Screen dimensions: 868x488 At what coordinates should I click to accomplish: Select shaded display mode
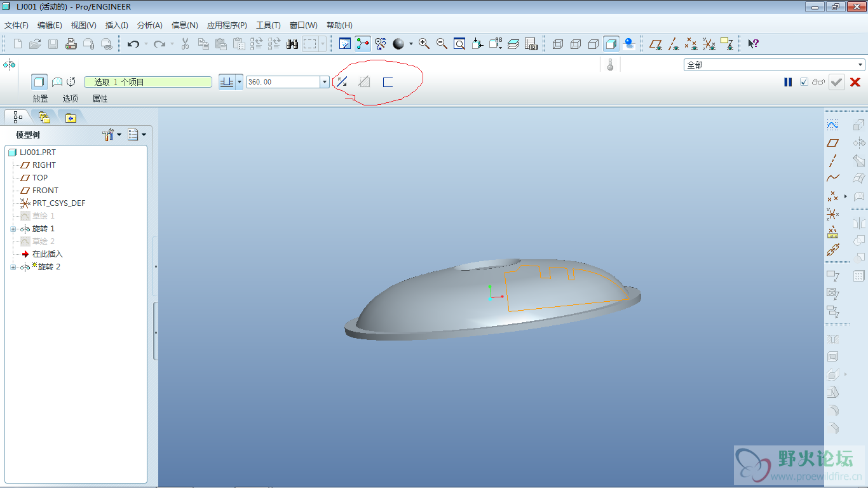[611, 44]
